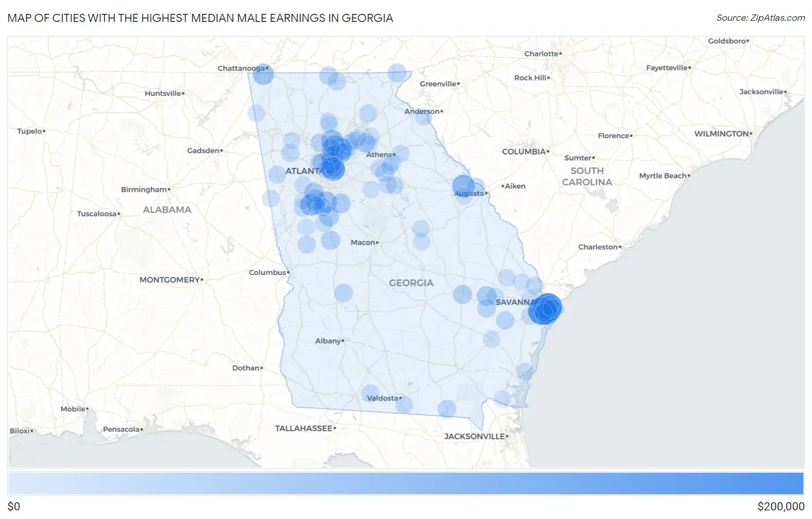The image size is (812, 519).
Task: Click the GEORGIA state label
Action: [411, 283]
